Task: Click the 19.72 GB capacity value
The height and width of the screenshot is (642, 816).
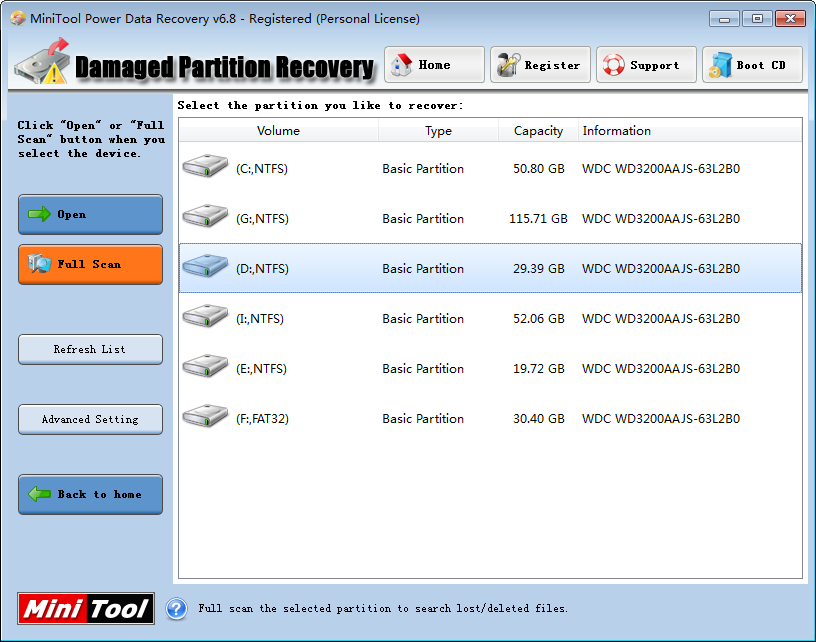Action: 539,368
